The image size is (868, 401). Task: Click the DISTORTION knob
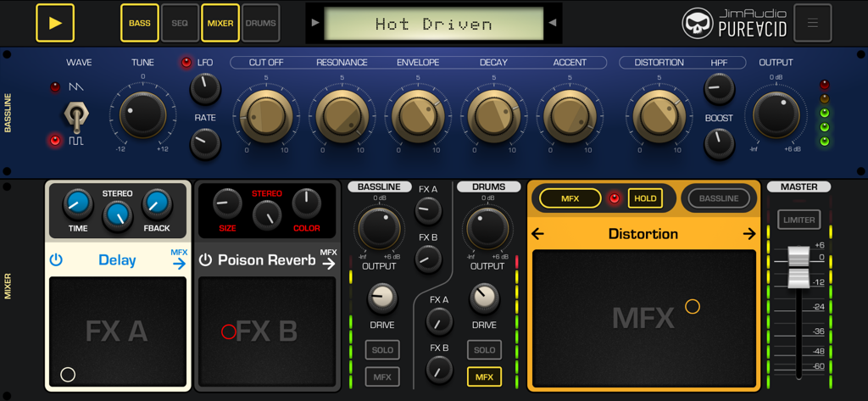[x=659, y=116]
